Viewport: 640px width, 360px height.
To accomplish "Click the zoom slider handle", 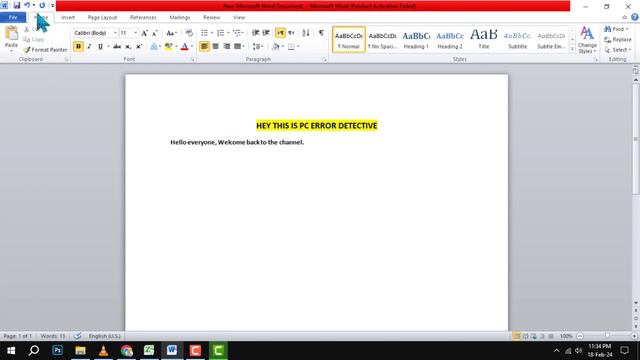I will 607,336.
